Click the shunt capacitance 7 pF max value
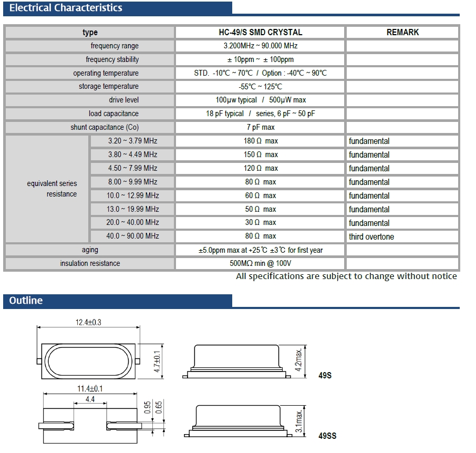 (x=260, y=127)
